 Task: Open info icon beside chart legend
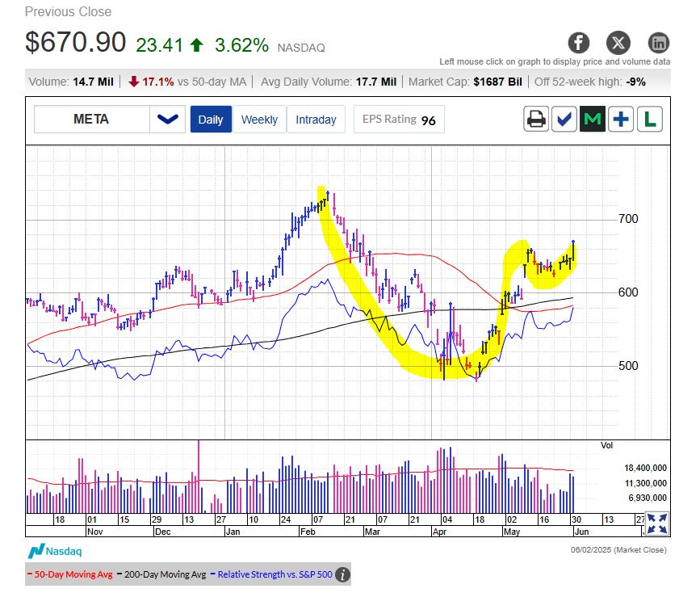pyautogui.click(x=342, y=574)
